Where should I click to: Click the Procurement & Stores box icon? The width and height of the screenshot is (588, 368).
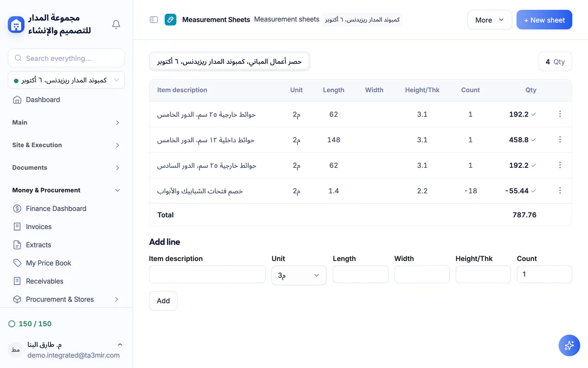pyautogui.click(x=17, y=299)
